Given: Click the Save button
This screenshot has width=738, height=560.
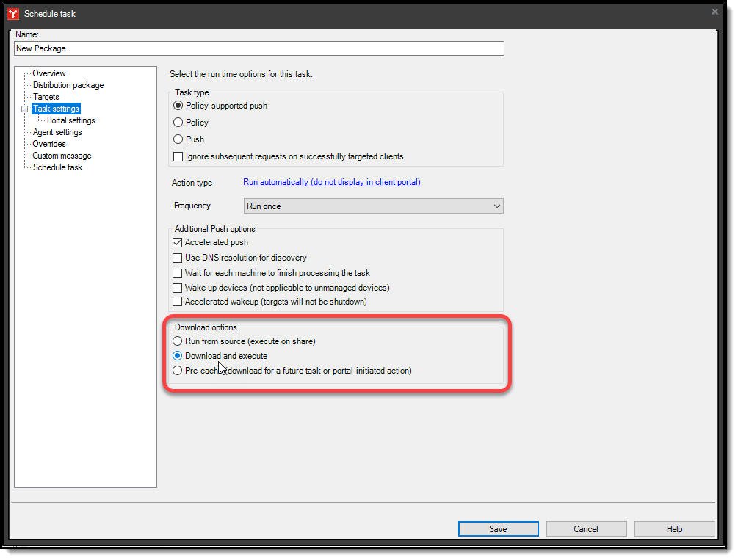Looking at the screenshot, I should [498, 528].
